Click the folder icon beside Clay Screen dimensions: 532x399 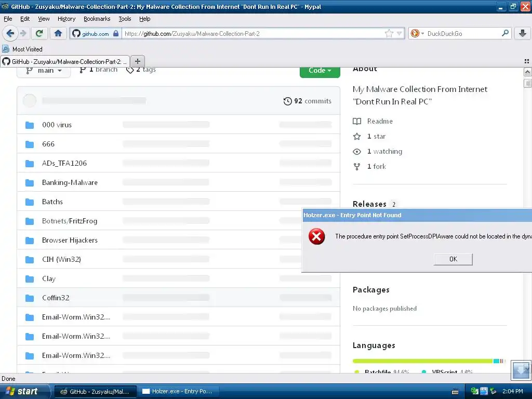[x=30, y=279]
